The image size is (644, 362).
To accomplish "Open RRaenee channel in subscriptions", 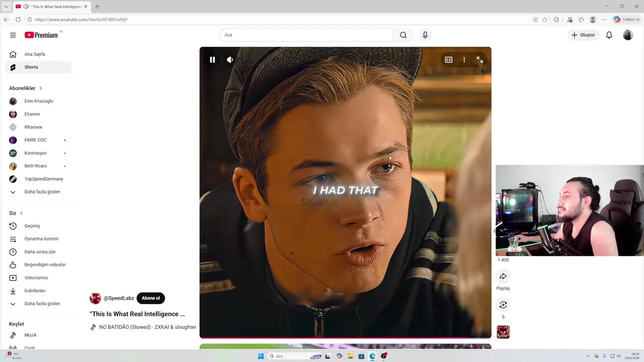I will pos(38,127).
